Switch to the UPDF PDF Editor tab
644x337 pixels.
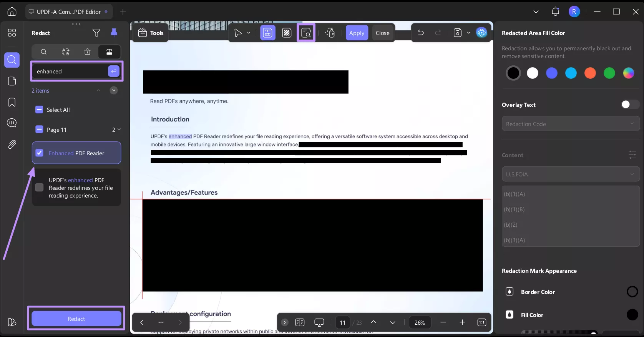[69, 12]
